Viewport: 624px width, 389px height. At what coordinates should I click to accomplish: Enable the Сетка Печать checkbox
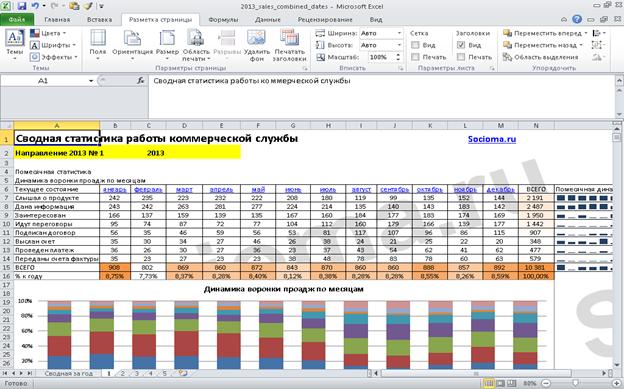[415, 57]
